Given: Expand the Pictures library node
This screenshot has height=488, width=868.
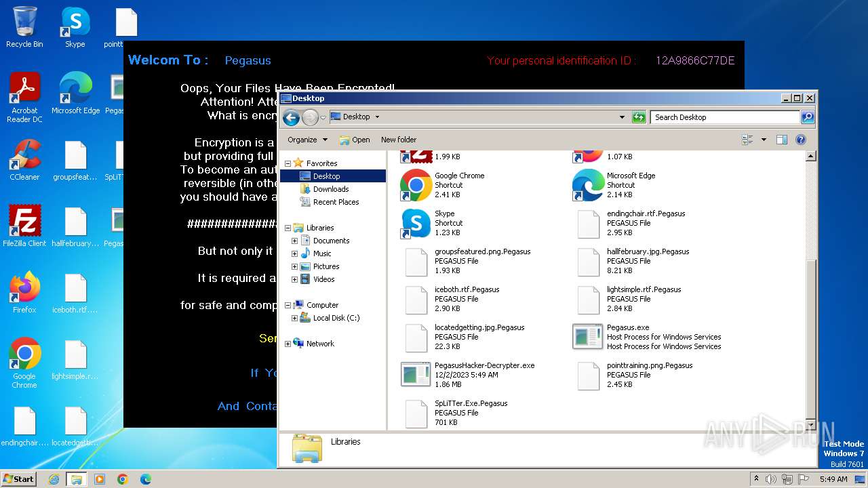Looking at the screenshot, I should [x=294, y=266].
